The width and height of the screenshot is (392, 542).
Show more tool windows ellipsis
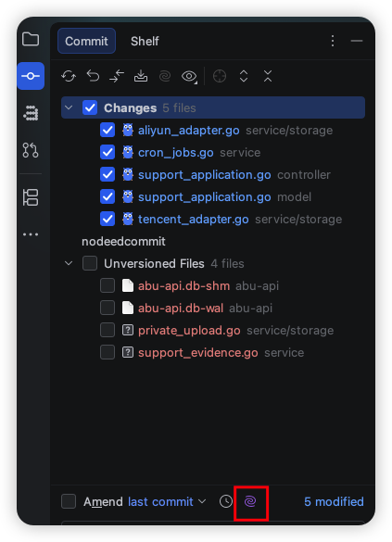tap(31, 234)
